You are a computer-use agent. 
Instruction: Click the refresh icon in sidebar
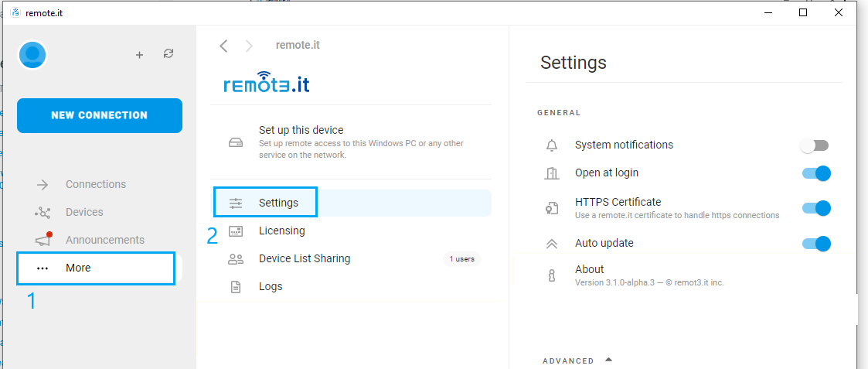point(168,53)
